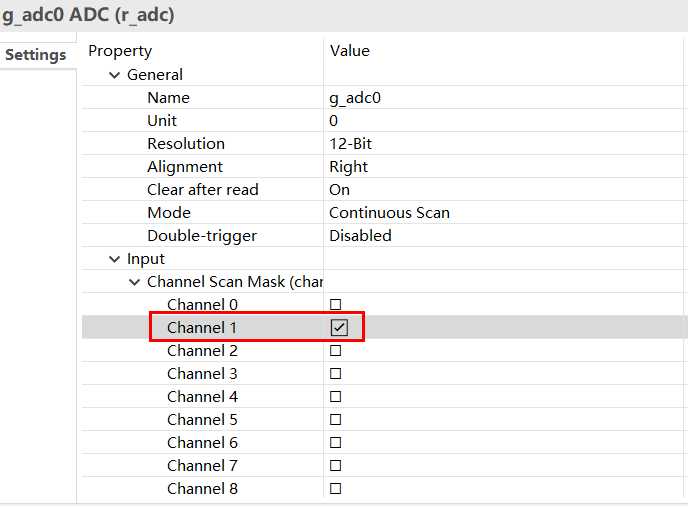The height and width of the screenshot is (506, 688).
Task: Check the Channel 8 checkbox
Action: (336, 489)
